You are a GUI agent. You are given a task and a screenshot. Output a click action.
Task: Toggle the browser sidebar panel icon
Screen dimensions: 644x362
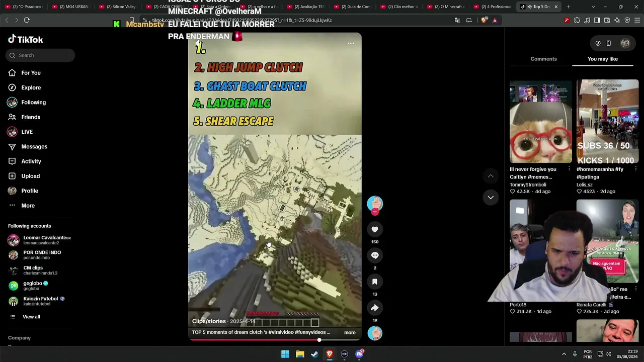click(597, 20)
